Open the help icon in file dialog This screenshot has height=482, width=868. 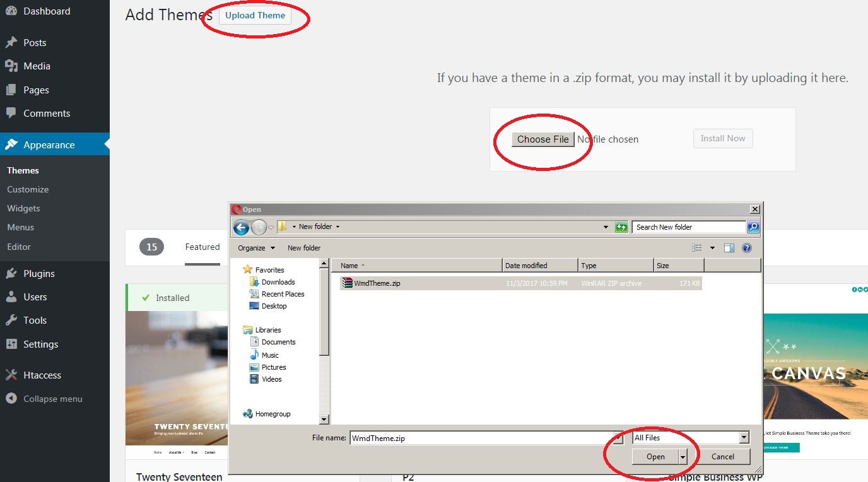pos(747,248)
